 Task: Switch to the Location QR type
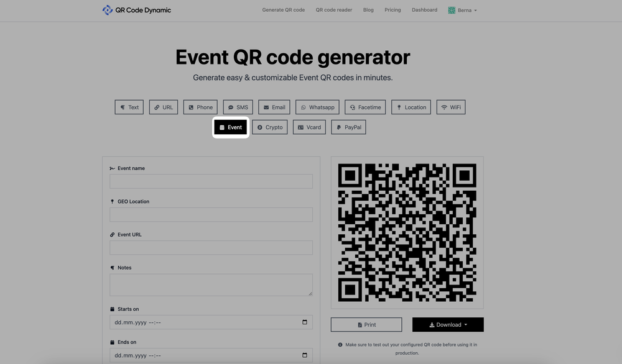(x=411, y=106)
